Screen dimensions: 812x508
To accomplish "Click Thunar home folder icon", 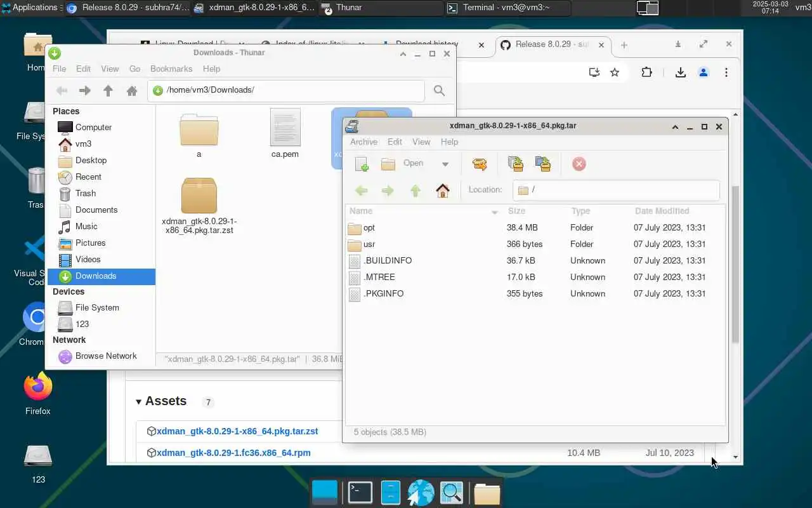I will point(132,91).
